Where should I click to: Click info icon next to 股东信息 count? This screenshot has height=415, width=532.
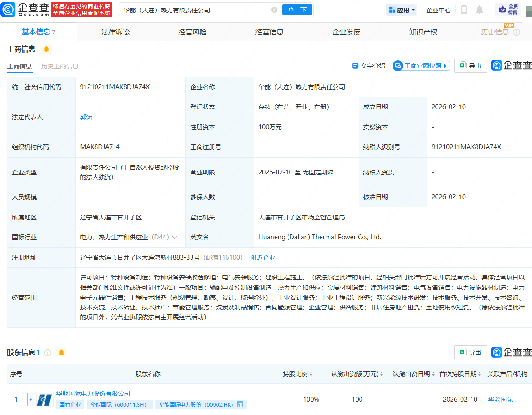point(48,352)
